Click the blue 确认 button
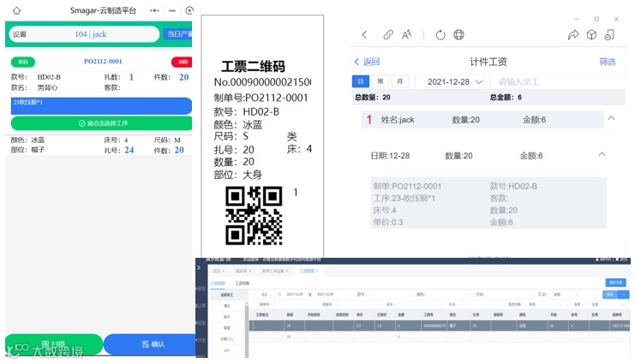The width and height of the screenshot is (635, 364). click(149, 344)
